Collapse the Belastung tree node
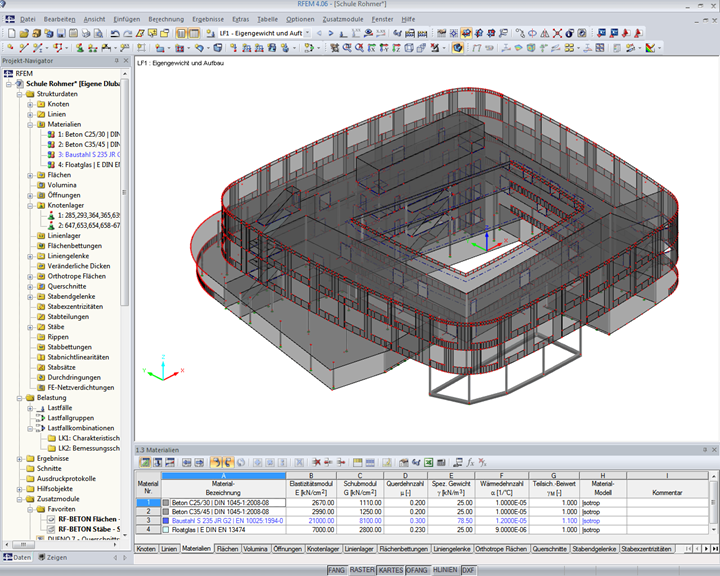Image resolution: width=720 pixels, height=576 pixels. [x=19, y=398]
